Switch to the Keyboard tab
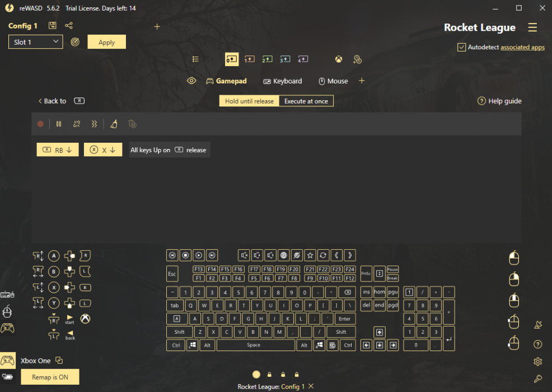Screen dimensions: 552x392 click(x=282, y=81)
